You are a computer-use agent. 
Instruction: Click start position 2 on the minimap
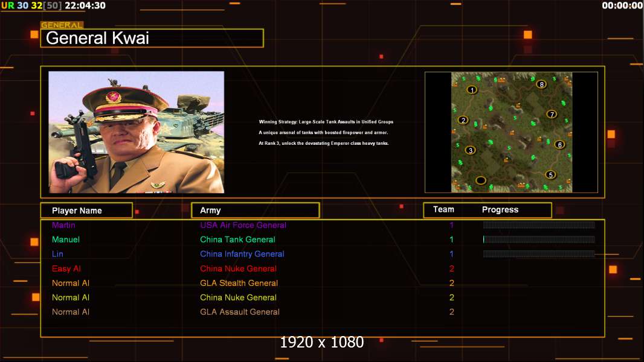coord(463,120)
